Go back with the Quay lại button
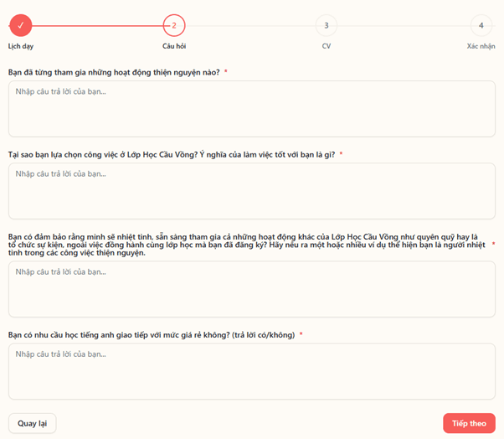This screenshot has width=504, height=439. point(32,423)
